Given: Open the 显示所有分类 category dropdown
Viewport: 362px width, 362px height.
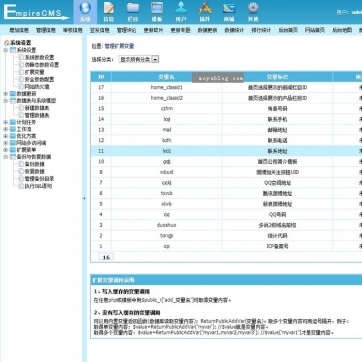Looking at the screenshot, I should tap(139, 59).
